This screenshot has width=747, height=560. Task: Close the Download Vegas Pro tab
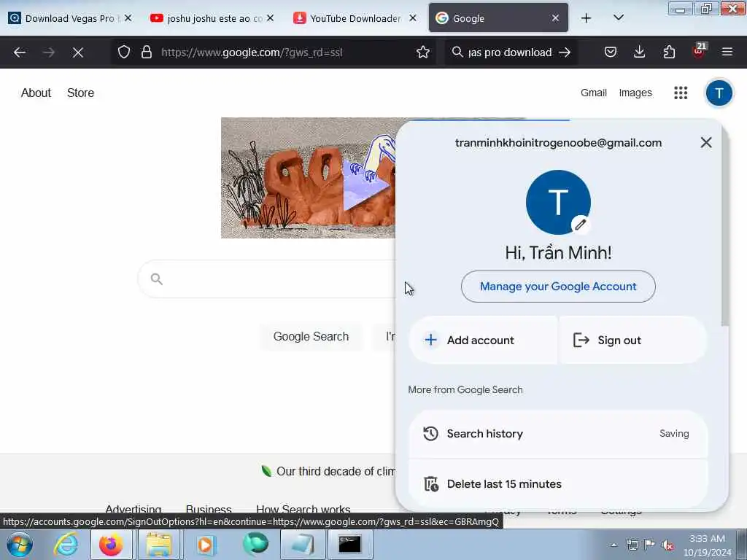128,18
